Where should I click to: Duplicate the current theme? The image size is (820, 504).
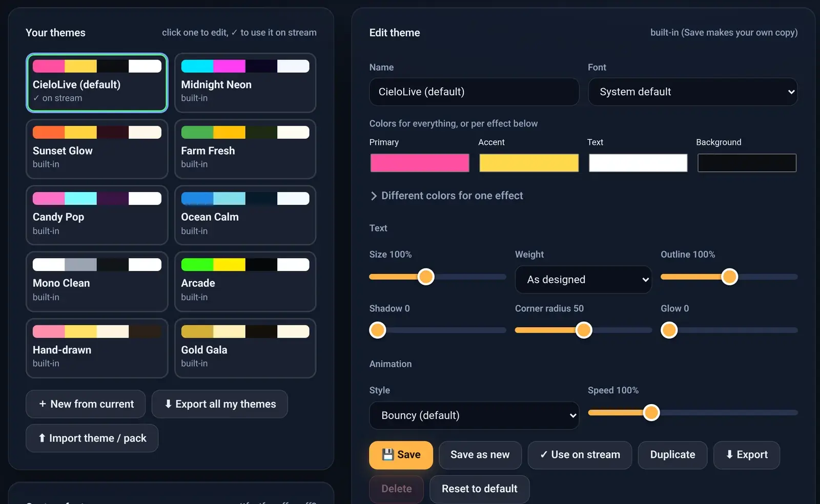coord(672,455)
